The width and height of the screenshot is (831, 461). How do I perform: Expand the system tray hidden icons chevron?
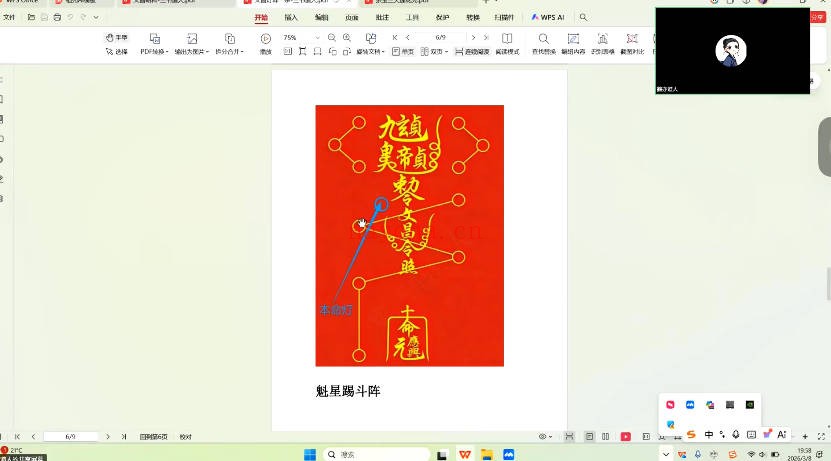(x=666, y=454)
